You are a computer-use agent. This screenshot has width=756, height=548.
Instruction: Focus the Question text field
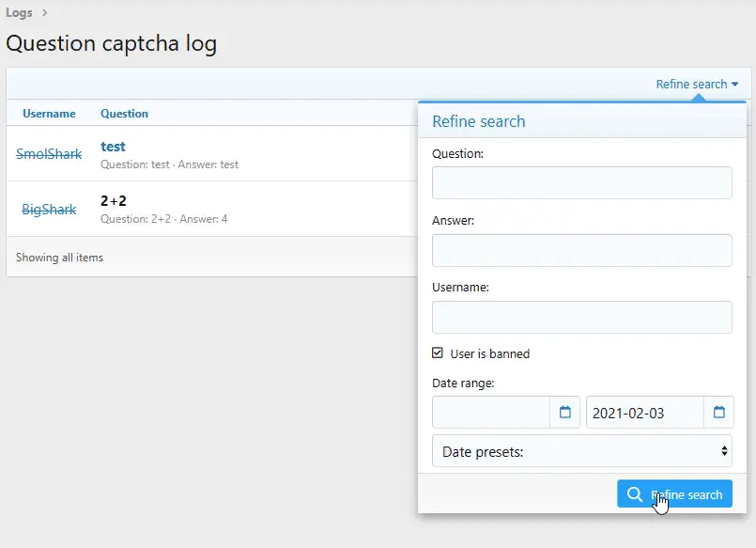[581, 182]
